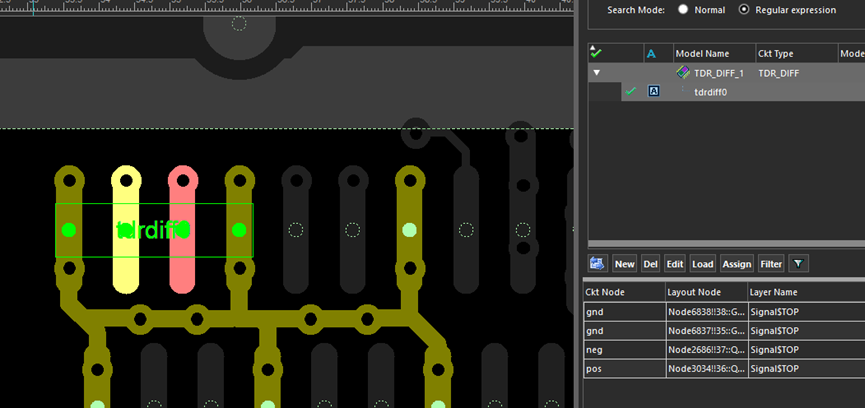Click the Layer Name column header
The image size is (865, 408).
point(806,292)
